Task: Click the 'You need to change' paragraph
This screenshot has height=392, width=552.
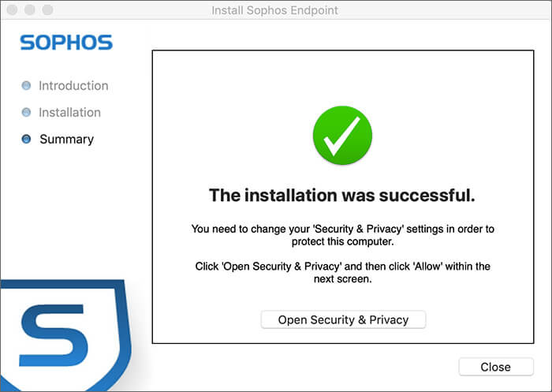Action: pyautogui.click(x=342, y=234)
